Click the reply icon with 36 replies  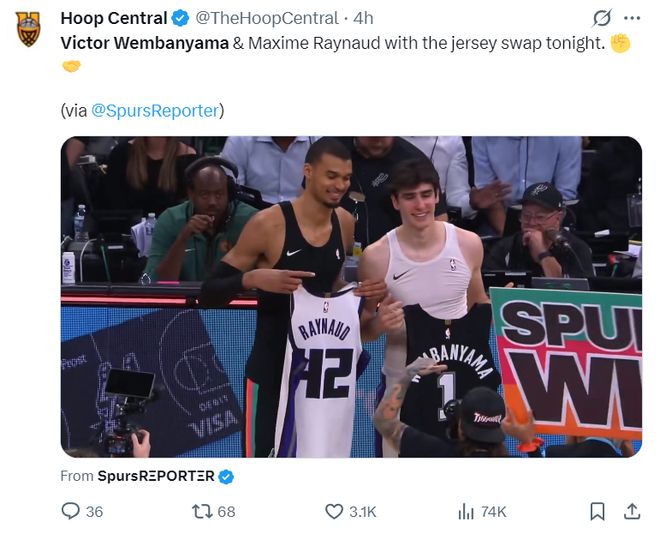(x=71, y=511)
